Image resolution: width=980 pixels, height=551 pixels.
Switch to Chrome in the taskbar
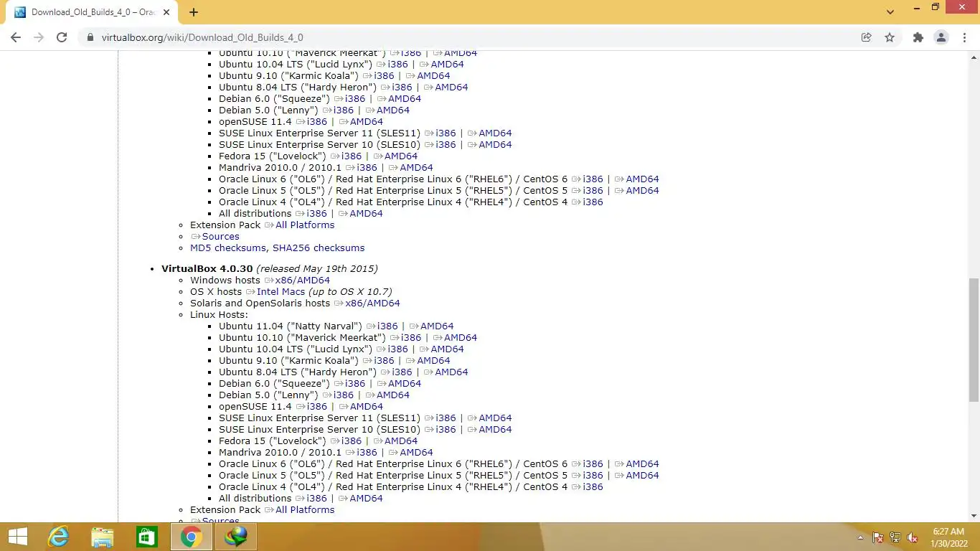[x=191, y=537]
